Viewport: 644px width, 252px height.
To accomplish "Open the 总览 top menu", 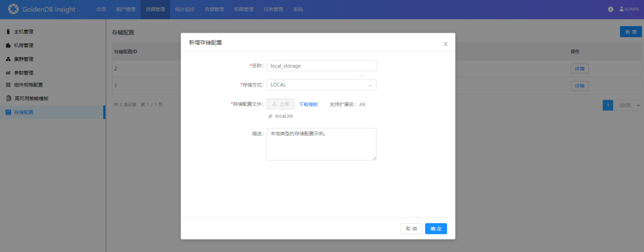I will coord(101,9).
